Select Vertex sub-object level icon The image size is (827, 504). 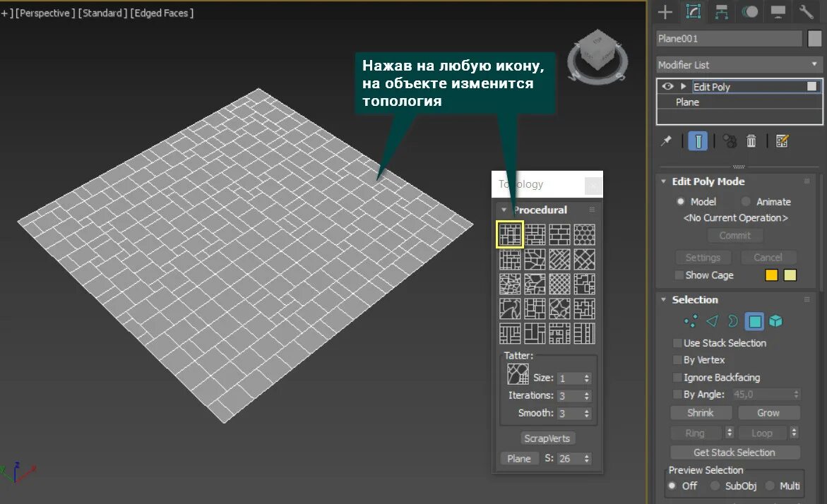[691, 321]
